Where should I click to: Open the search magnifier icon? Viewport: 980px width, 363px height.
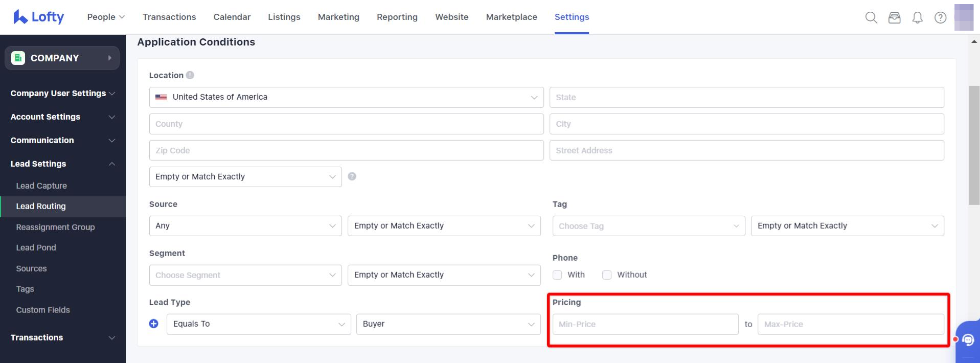871,18
